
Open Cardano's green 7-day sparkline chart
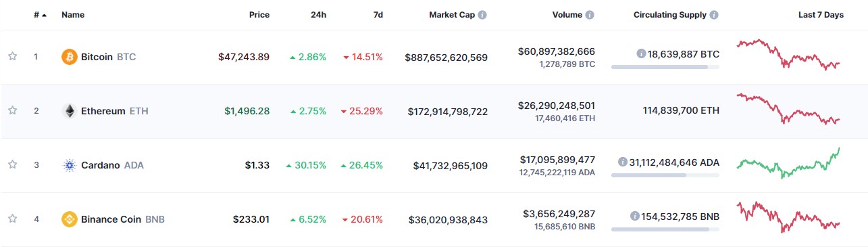tap(789, 163)
